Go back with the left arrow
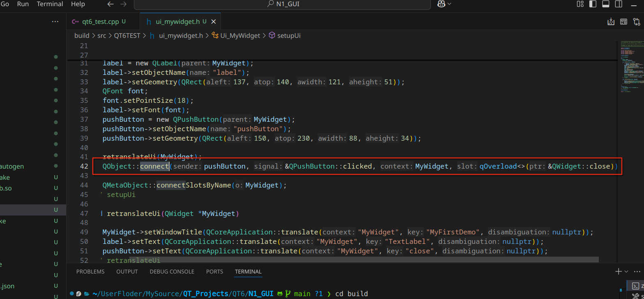The width and height of the screenshot is (644, 299). click(110, 4)
